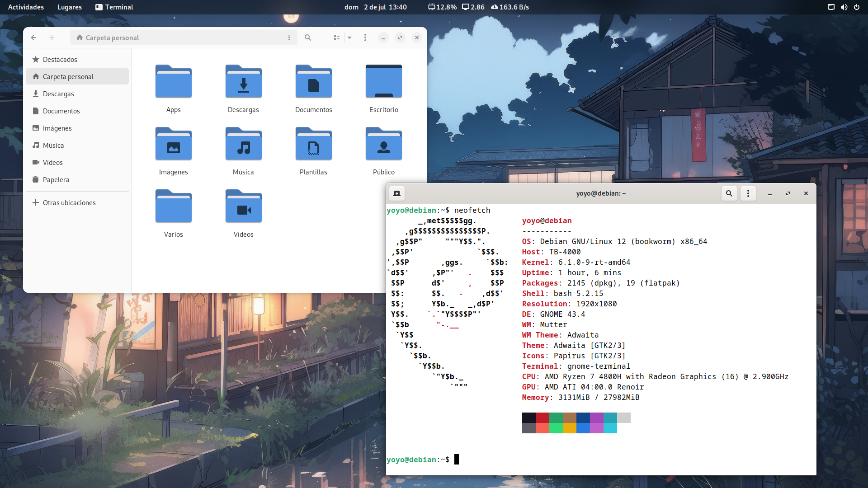Click Otras ubicaciones in sidebar

click(x=69, y=203)
